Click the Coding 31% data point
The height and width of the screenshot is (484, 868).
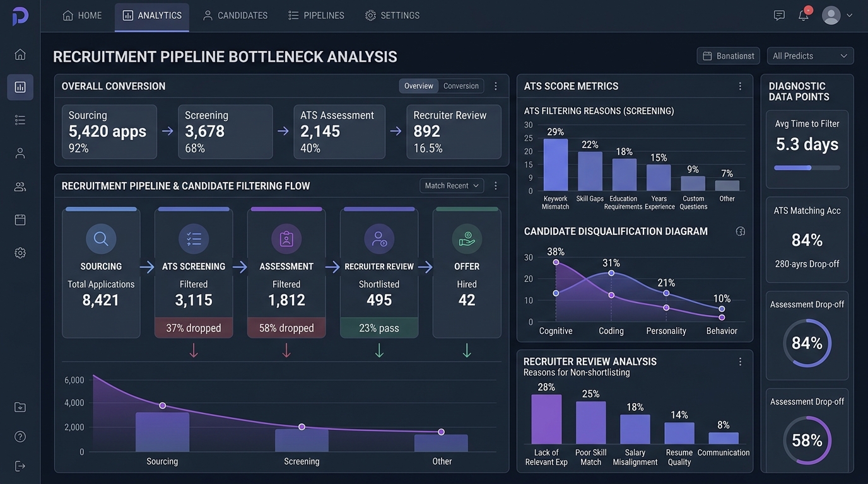coord(611,273)
